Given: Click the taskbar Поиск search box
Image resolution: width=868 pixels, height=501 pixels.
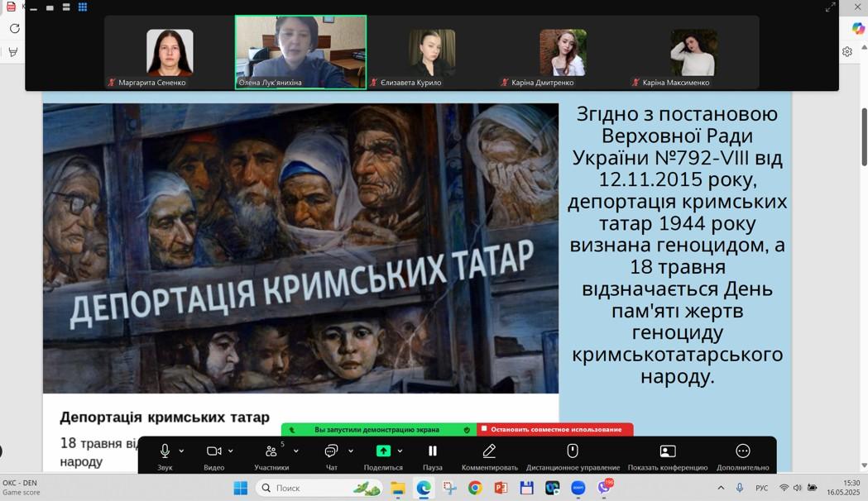Looking at the screenshot, I should pos(319,489).
